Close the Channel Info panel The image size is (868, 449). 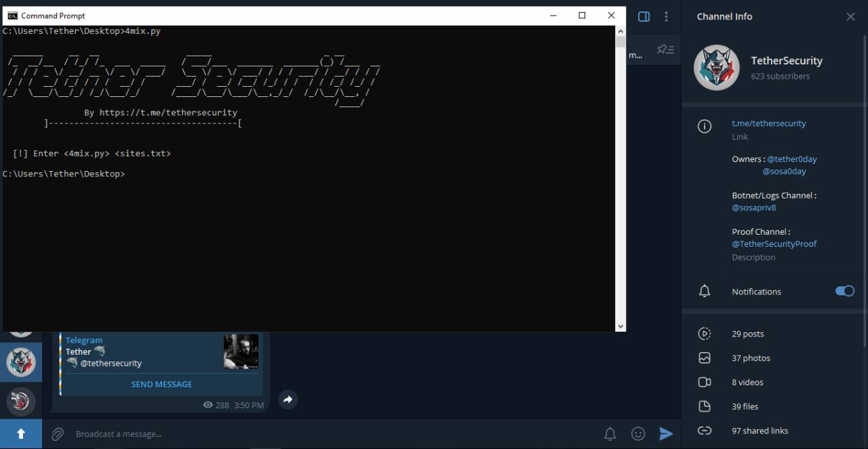[x=850, y=16]
